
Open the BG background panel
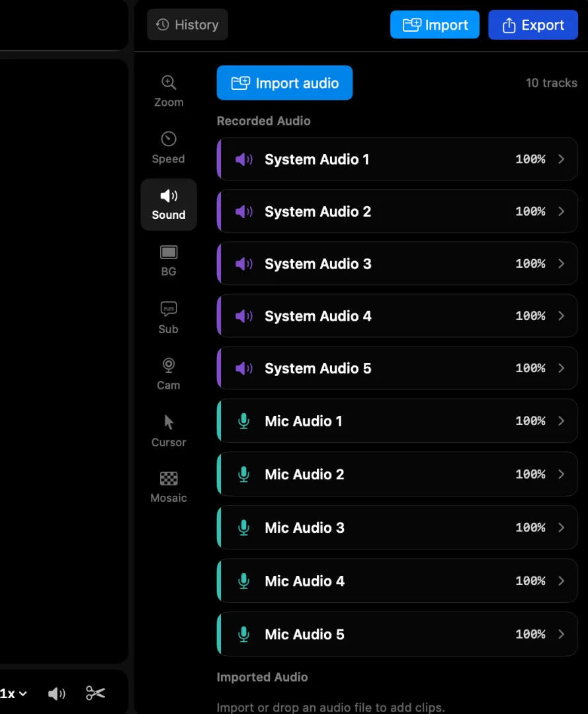169,261
